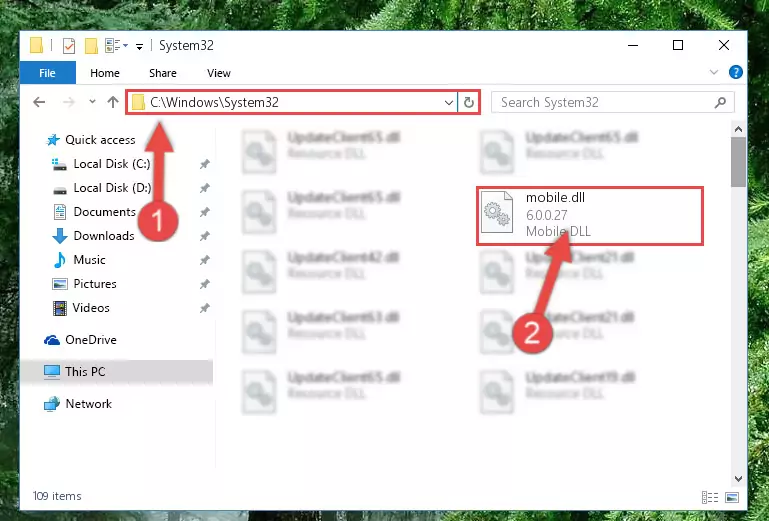The width and height of the screenshot is (769, 521).
Task: Open Documents in the sidebar
Action: click(x=104, y=212)
